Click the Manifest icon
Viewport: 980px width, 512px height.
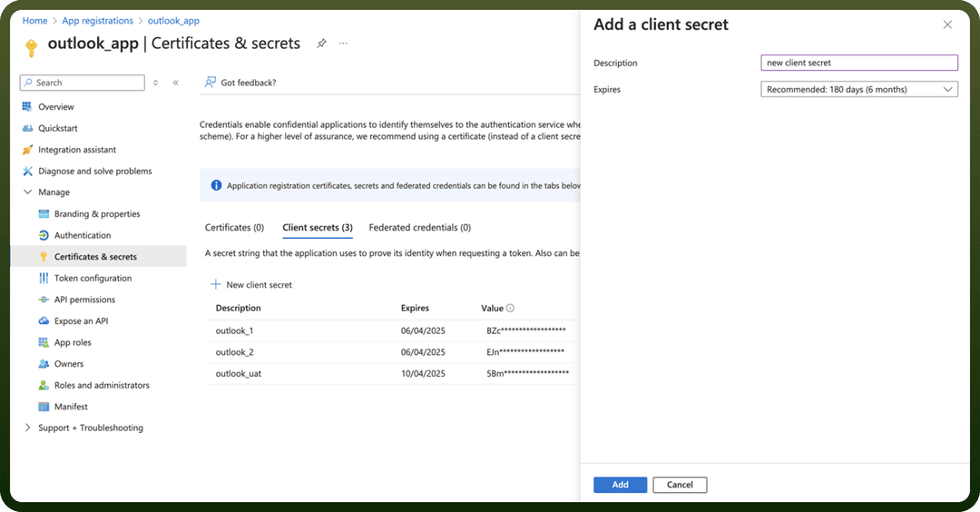coord(44,407)
